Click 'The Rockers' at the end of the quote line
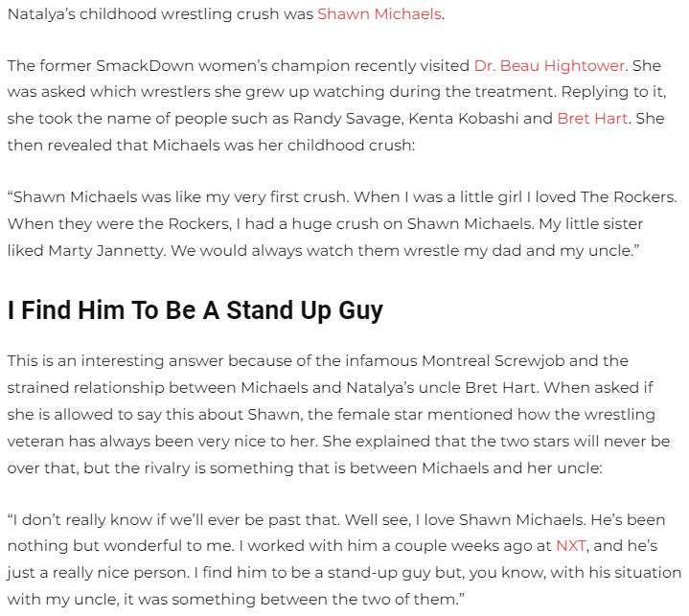The height and width of the screenshot is (616, 689). point(629,197)
